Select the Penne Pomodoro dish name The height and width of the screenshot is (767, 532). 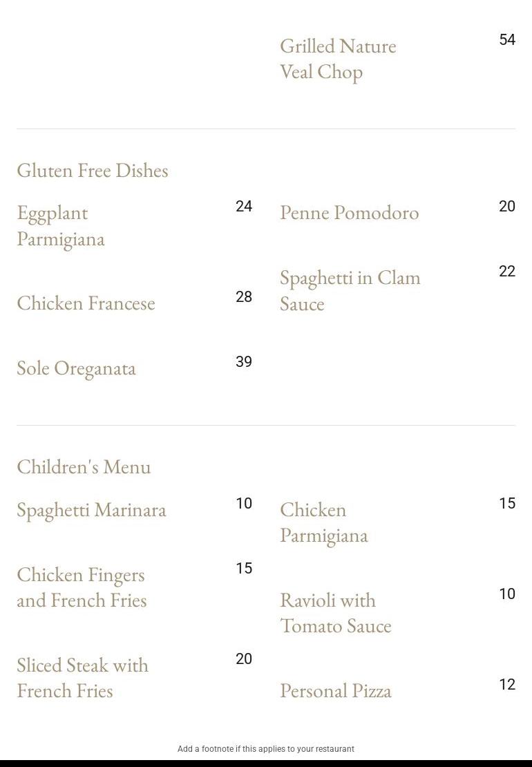click(x=349, y=212)
